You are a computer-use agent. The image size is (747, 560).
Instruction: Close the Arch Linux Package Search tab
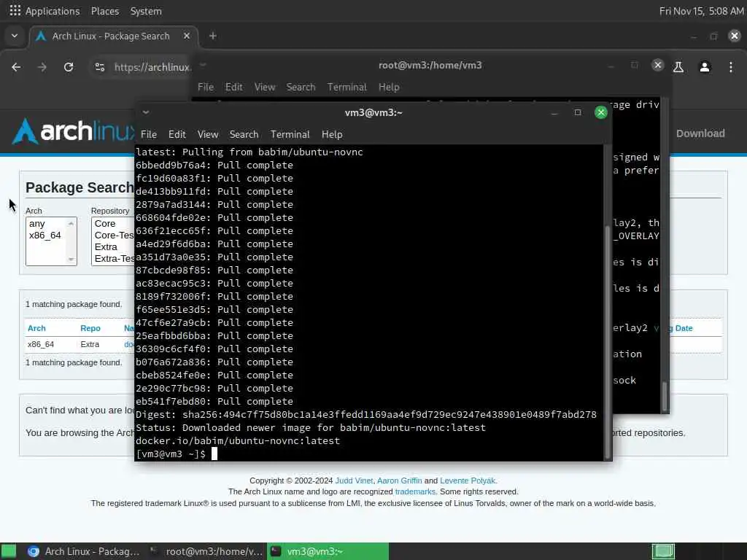[187, 36]
